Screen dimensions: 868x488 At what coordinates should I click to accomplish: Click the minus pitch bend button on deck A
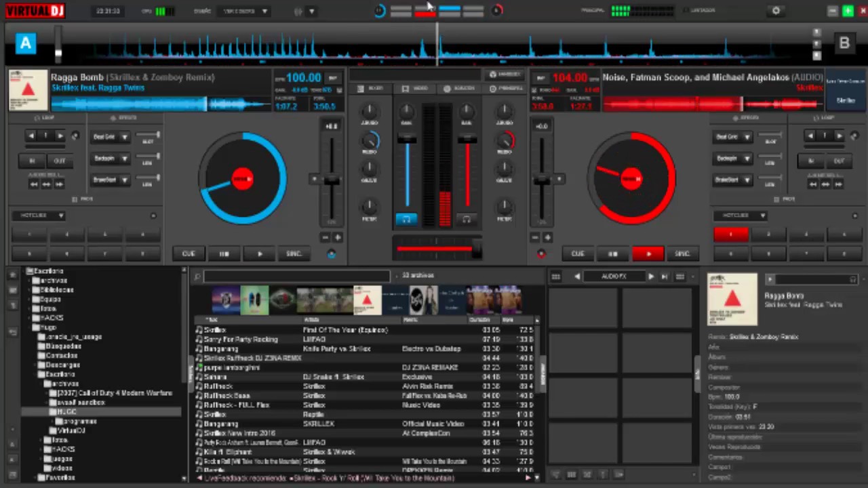(x=325, y=237)
